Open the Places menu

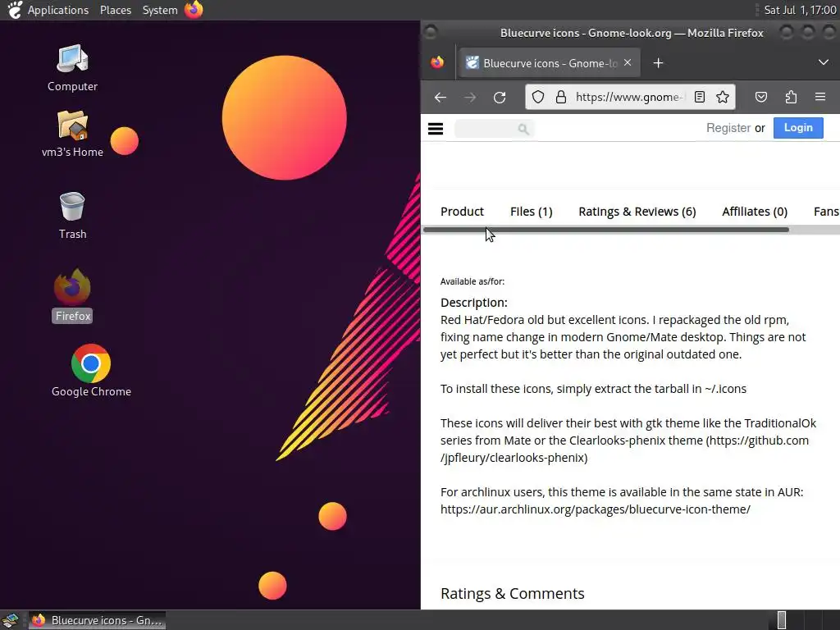(115, 10)
